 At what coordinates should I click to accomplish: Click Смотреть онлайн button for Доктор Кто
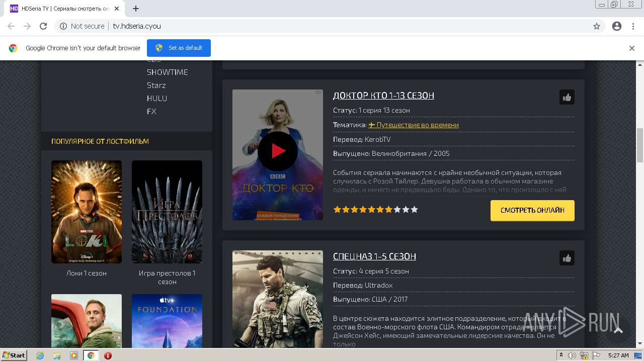point(532,210)
